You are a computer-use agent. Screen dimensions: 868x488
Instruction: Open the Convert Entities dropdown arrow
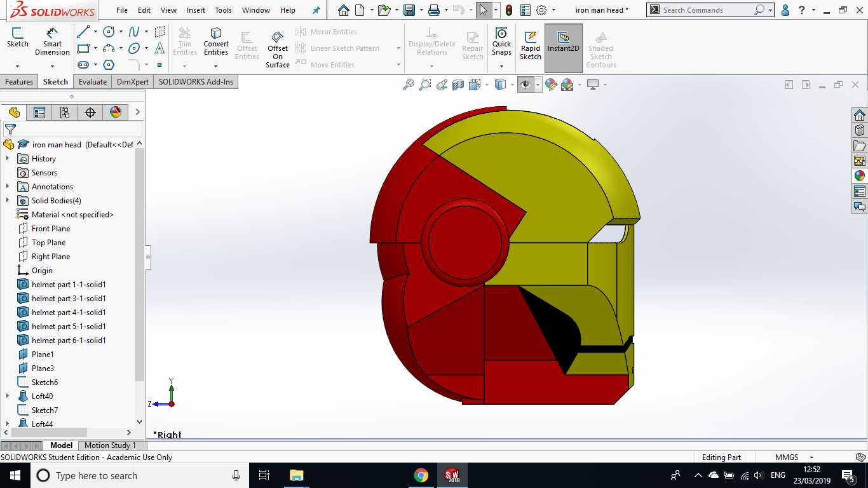tap(216, 65)
